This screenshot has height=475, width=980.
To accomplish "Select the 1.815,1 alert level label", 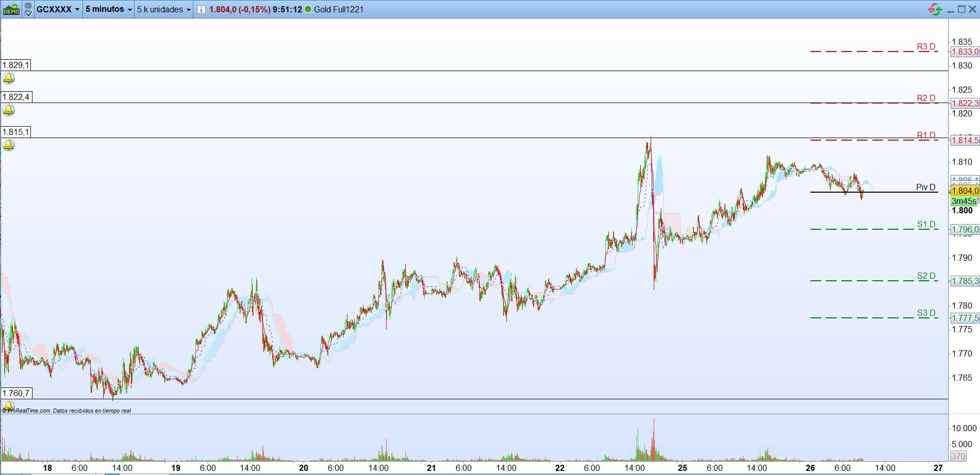I will click(x=16, y=132).
